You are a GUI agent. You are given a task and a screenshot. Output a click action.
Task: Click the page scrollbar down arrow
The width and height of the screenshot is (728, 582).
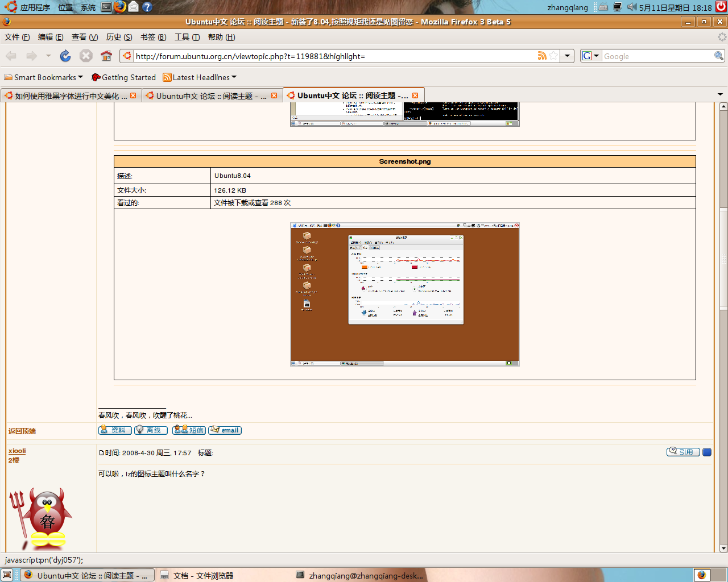(723, 548)
